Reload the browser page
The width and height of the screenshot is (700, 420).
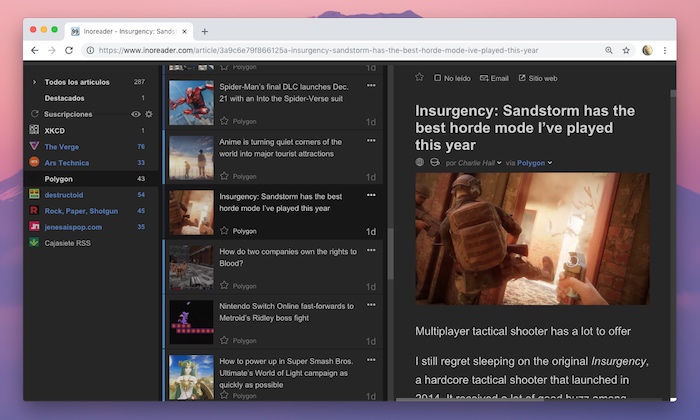(69, 50)
